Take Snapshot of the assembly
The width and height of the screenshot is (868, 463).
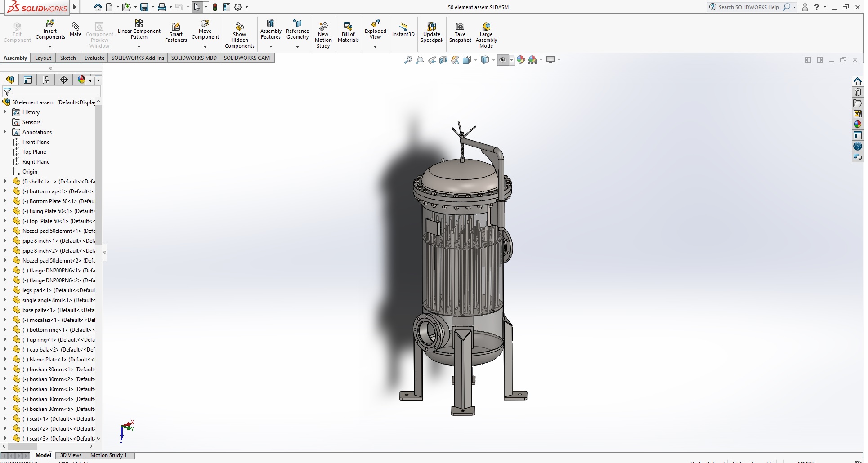coord(460,32)
